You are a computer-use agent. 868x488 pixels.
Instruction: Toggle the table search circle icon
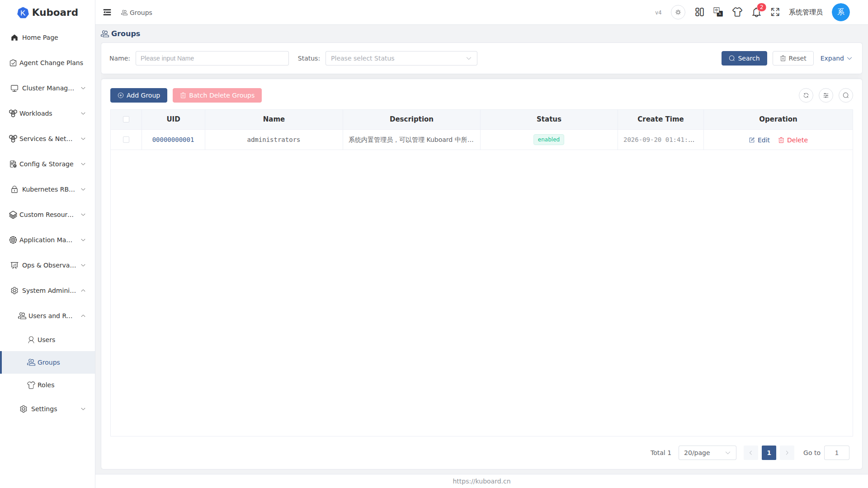point(846,95)
